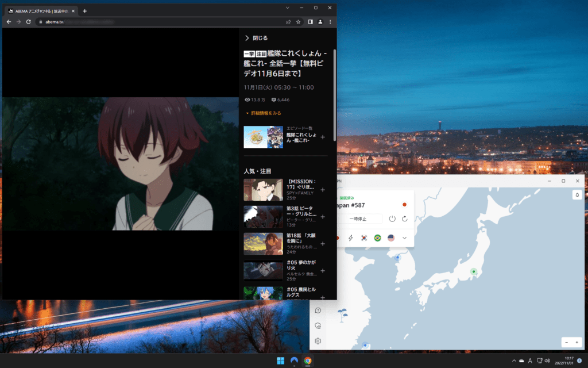Open #05 農民とルルグス title
588x368 pixels.
coord(301,292)
